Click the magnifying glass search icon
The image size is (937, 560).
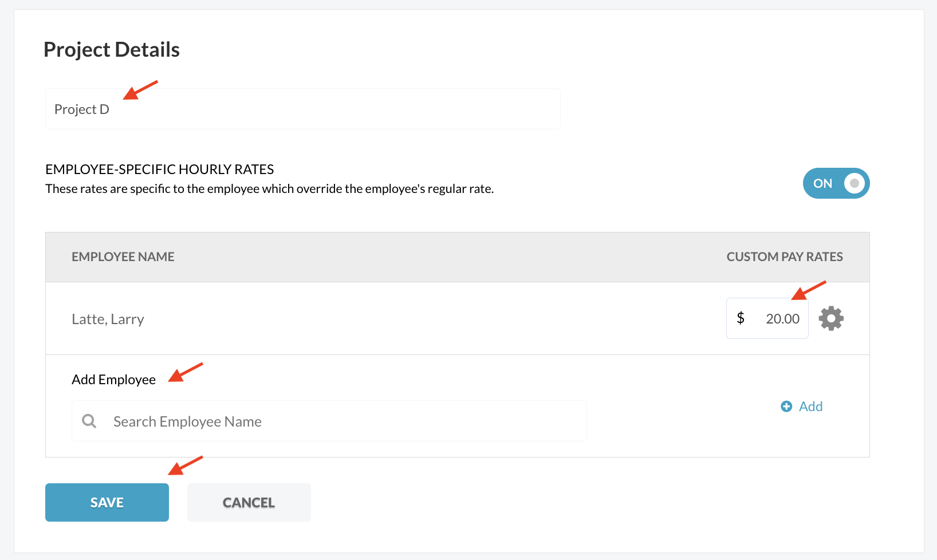click(89, 421)
